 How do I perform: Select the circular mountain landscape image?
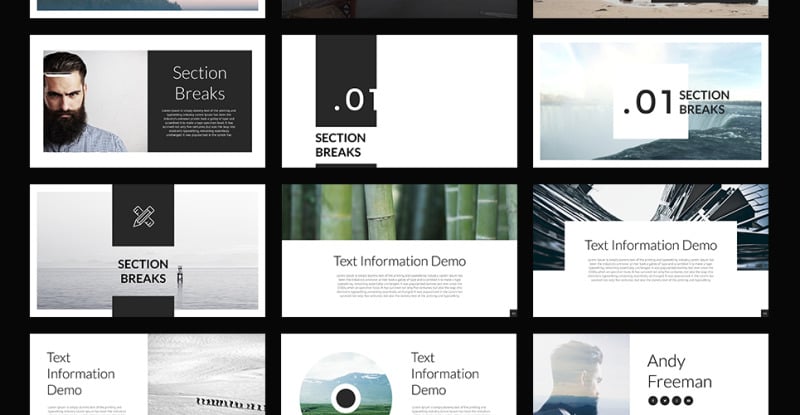[x=345, y=384]
